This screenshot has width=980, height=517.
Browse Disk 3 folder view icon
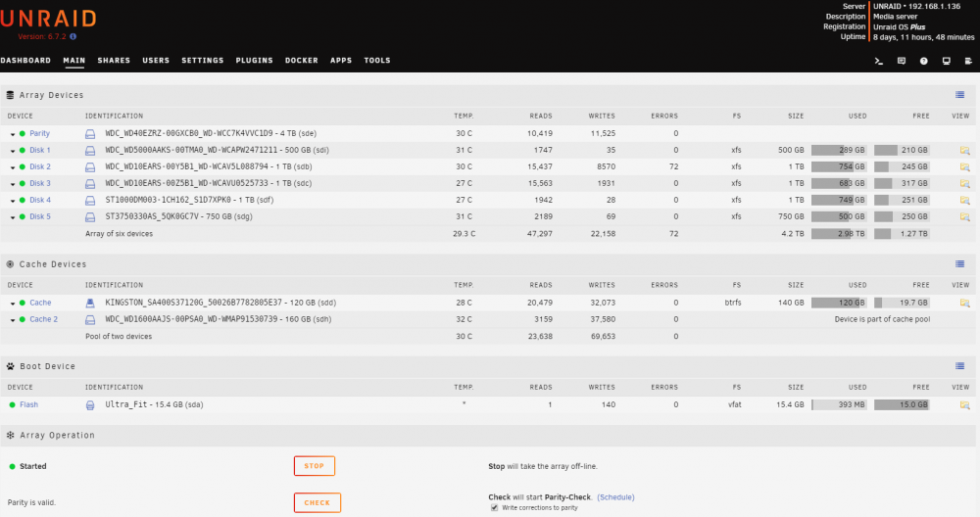965,183
